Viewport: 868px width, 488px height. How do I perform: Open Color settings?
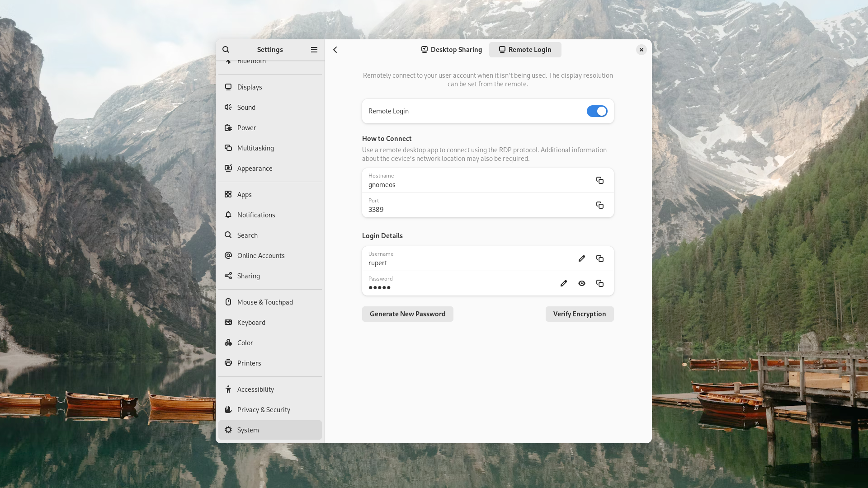(270, 343)
